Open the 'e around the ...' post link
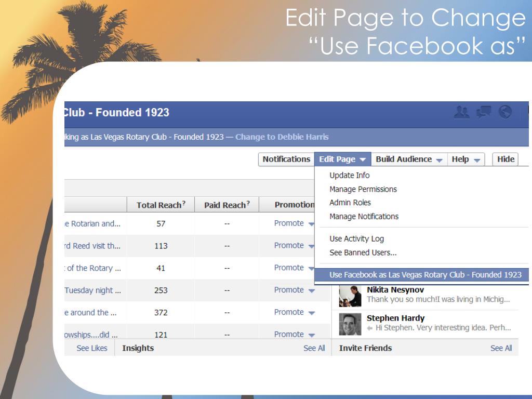The width and height of the screenshot is (532, 399). (90, 312)
